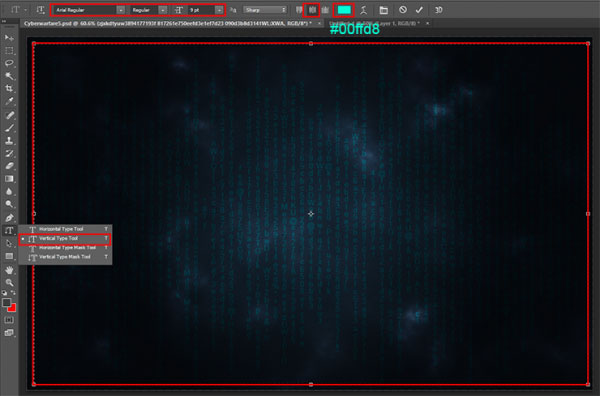Commit text edits with checkmark
Screen dimensions: 600x396
pyautogui.click(x=419, y=10)
